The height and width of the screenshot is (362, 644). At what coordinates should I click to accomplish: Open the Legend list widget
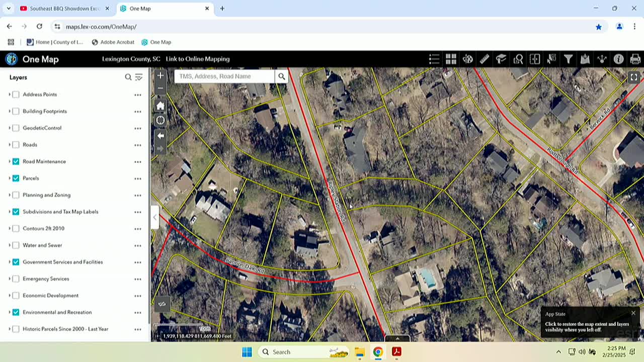tap(434, 59)
